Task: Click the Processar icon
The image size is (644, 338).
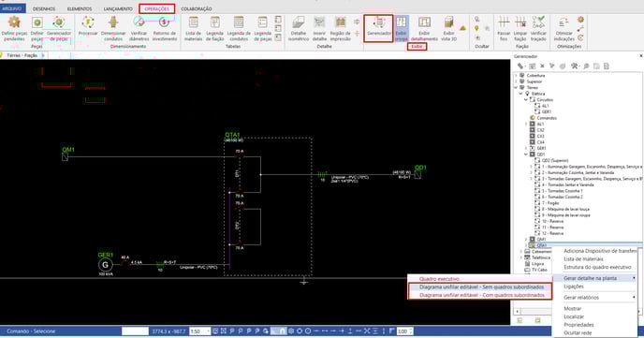Action: coord(88,28)
